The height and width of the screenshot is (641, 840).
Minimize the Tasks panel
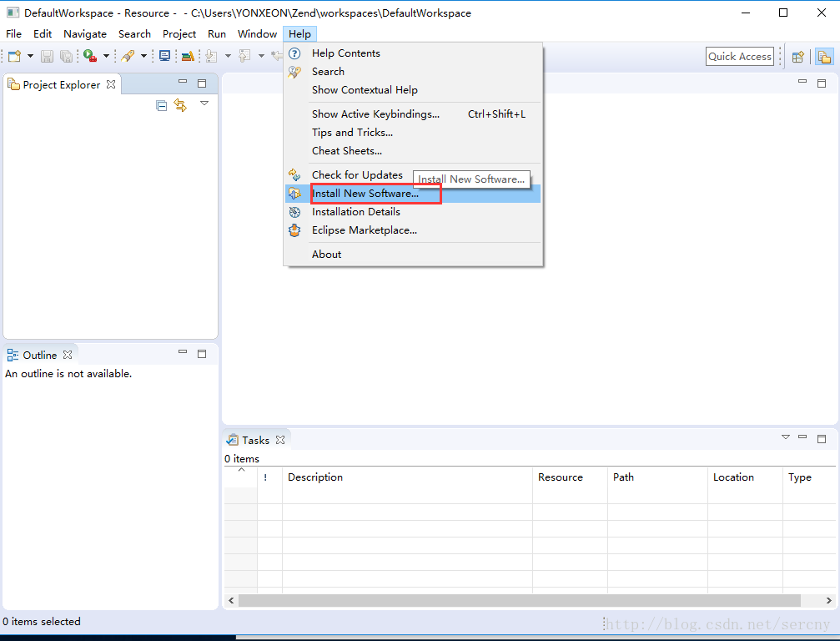802,437
